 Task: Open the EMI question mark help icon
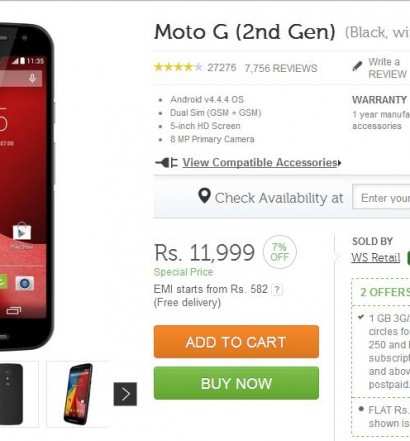pos(276,290)
